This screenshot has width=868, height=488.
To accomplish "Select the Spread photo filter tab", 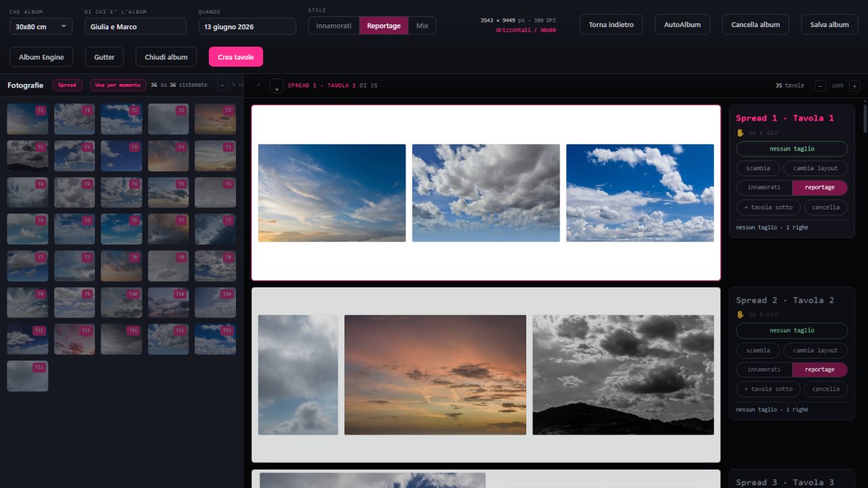I will tap(67, 85).
